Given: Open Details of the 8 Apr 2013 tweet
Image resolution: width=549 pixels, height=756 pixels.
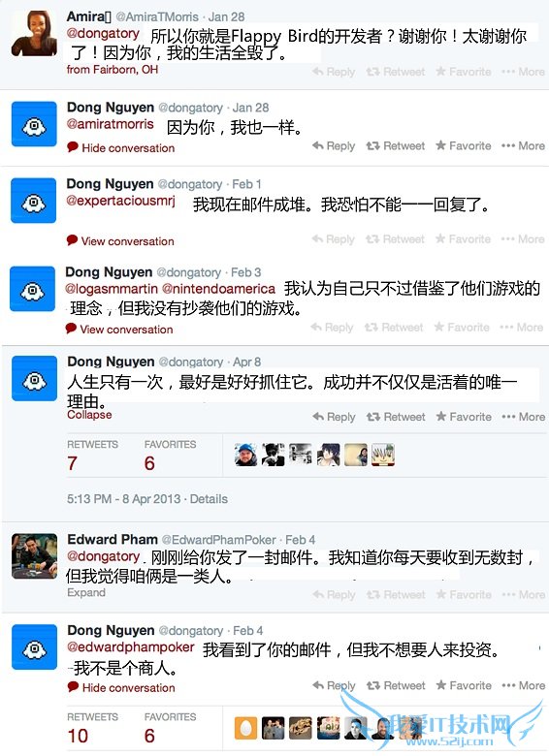Looking at the screenshot, I should [x=209, y=499].
